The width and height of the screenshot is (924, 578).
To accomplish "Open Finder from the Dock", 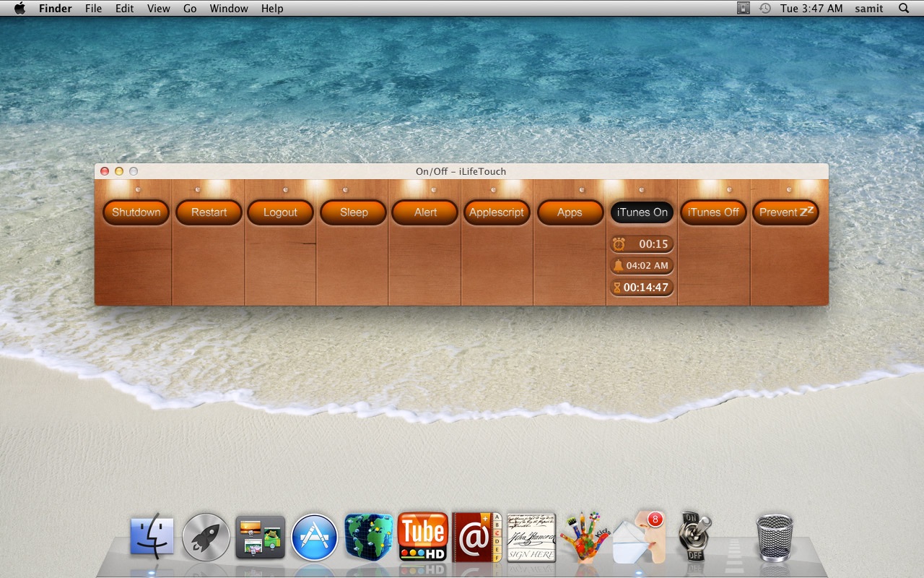I will pyautogui.click(x=152, y=537).
